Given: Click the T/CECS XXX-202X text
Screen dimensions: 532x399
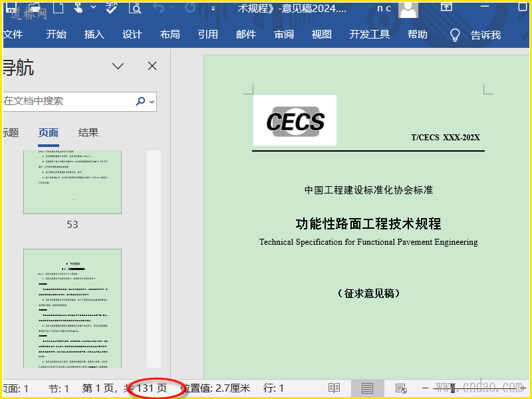Looking at the screenshot, I should (446, 138).
